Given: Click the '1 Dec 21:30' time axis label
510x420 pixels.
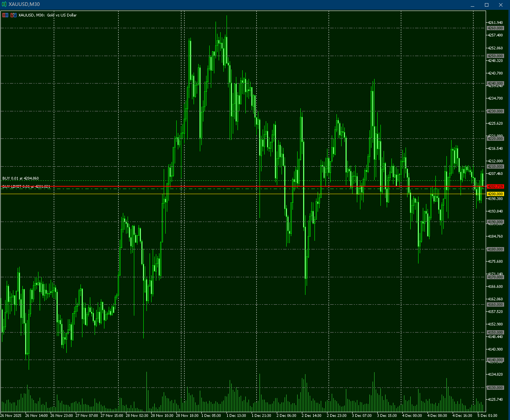Looking at the screenshot, I should pyautogui.click(x=261, y=416).
